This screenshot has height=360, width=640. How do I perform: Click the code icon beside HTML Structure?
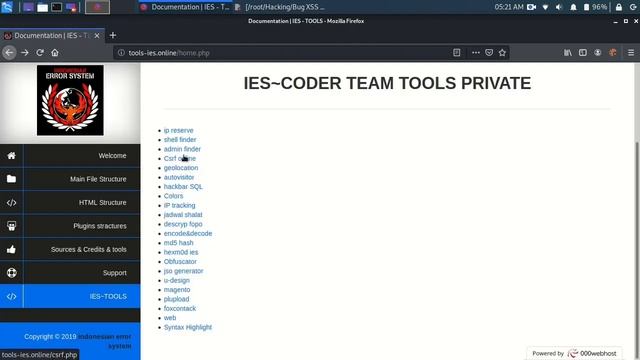pos(11,202)
